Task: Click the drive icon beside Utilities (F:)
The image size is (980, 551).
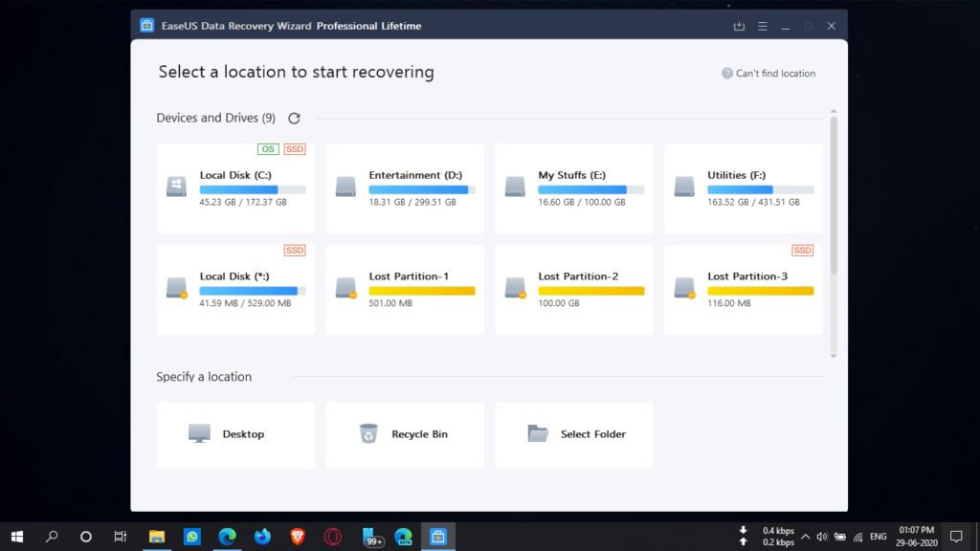Action: 684,187
